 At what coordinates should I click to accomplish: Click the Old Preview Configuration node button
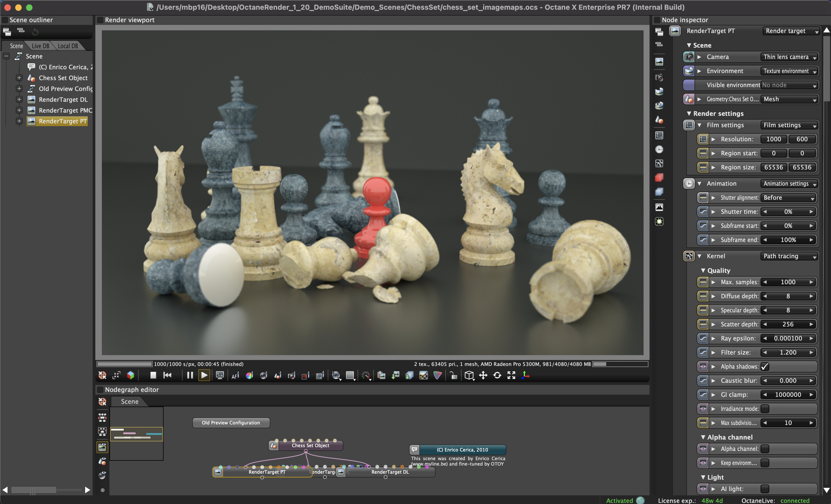click(231, 423)
